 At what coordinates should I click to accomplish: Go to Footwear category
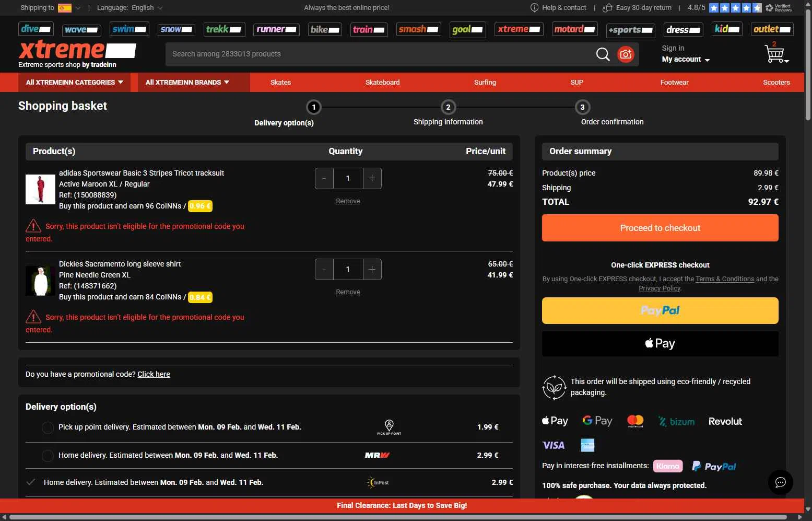point(674,83)
